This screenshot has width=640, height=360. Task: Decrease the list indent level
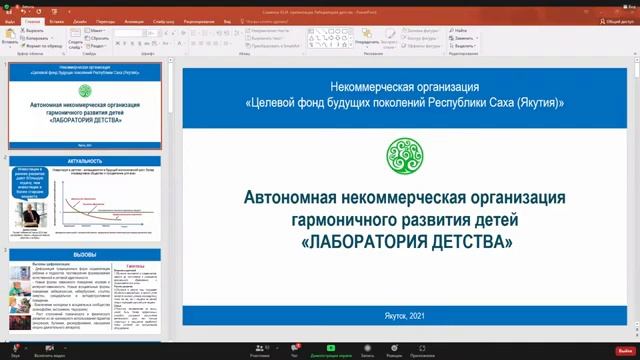pos(219,33)
